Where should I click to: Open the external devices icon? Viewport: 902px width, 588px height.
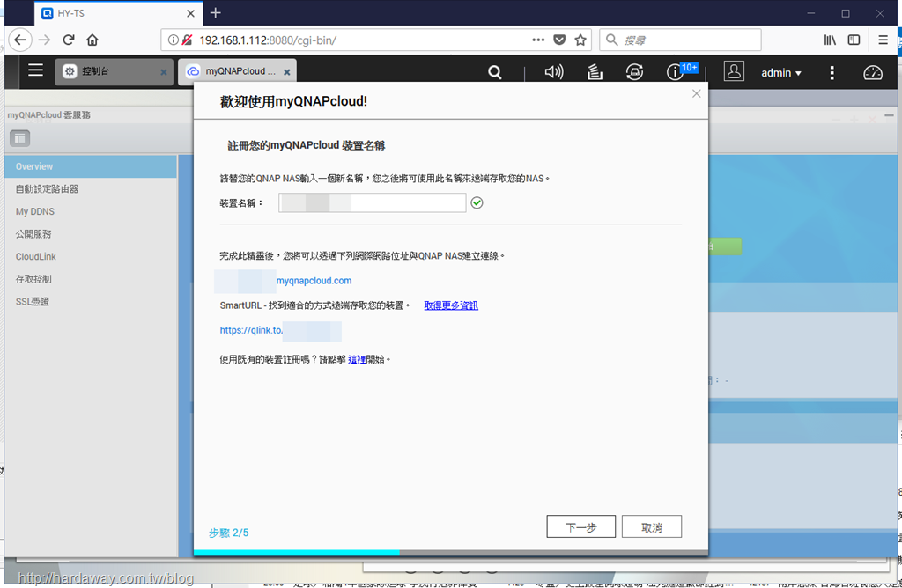point(634,72)
